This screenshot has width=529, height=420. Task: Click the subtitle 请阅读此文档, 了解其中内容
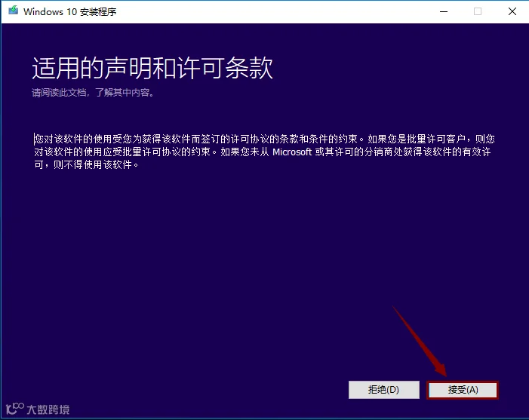(x=93, y=92)
